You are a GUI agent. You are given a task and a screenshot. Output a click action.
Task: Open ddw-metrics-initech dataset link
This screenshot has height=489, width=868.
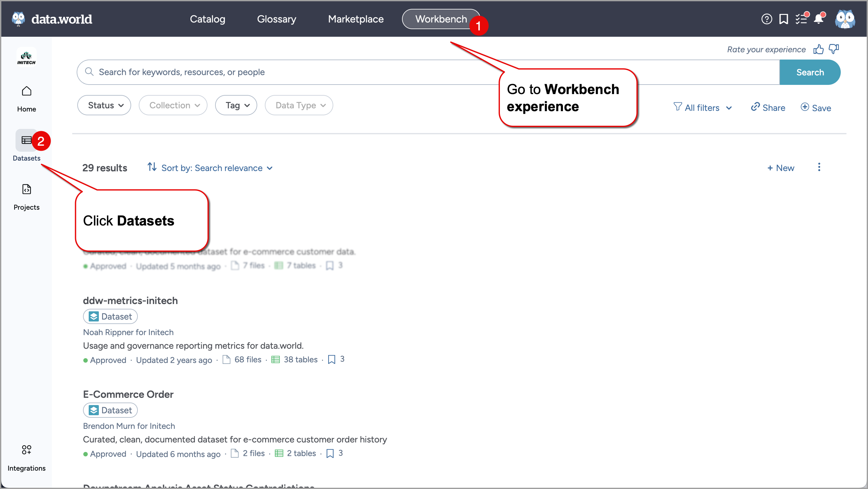coord(131,301)
